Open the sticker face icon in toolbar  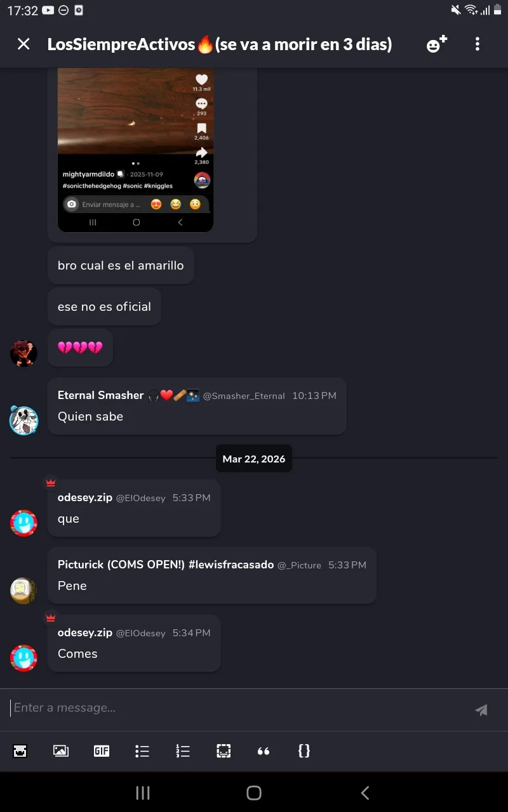[x=20, y=751]
